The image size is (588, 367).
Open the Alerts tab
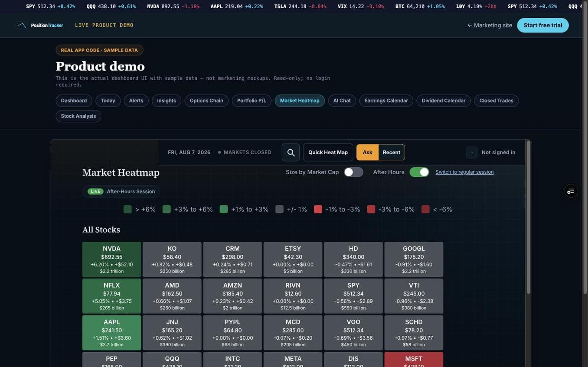click(x=136, y=101)
